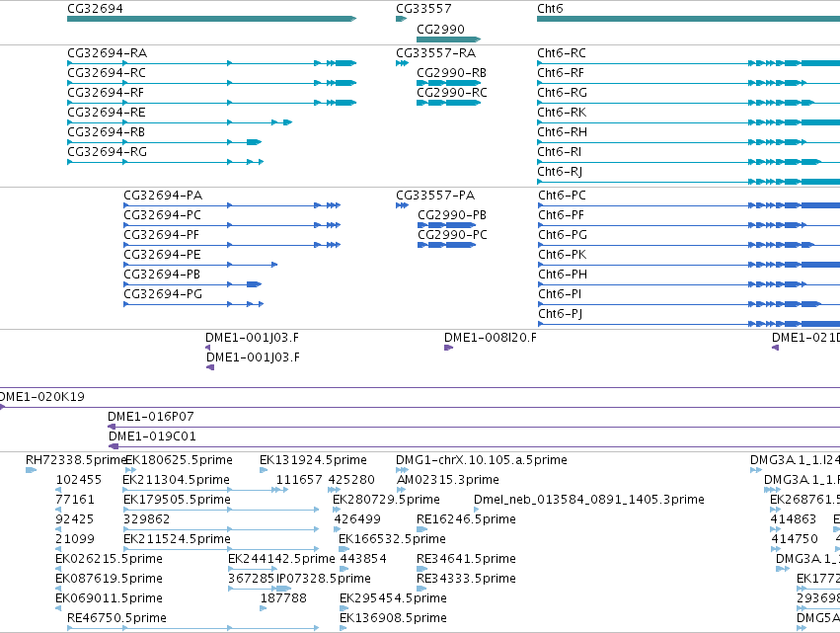This screenshot has width=840, height=633.
Task: Click the Cht6-RG transcript label
Action: (x=562, y=93)
